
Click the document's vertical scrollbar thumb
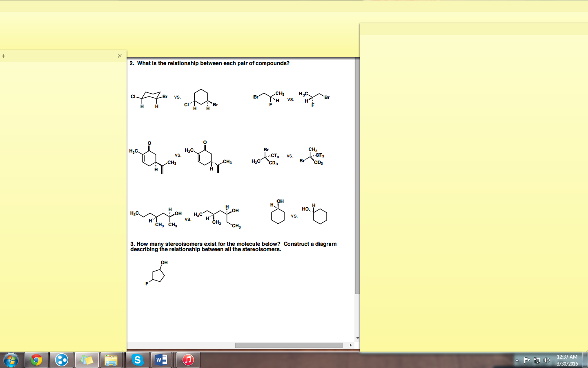357,176
